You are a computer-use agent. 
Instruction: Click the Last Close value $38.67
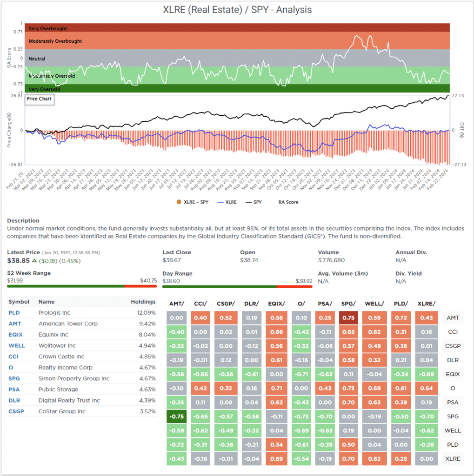171,260
